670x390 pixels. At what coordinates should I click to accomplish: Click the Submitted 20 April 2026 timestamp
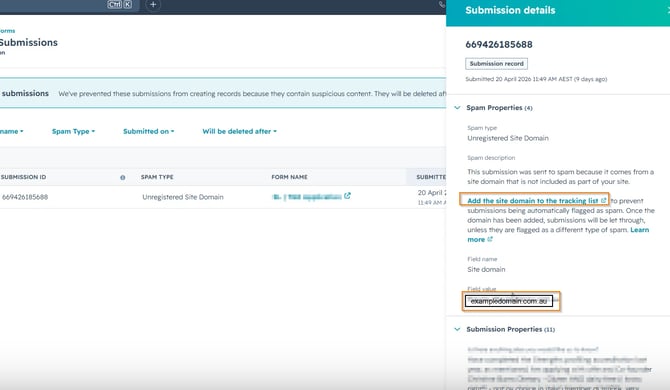(x=536, y=79)
